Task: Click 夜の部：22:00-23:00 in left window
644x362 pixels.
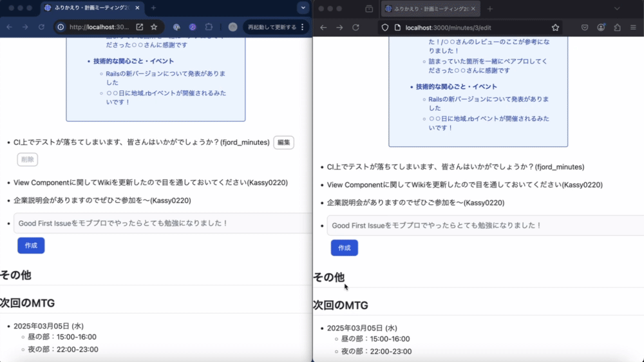Action: click(x=63, y=349)
